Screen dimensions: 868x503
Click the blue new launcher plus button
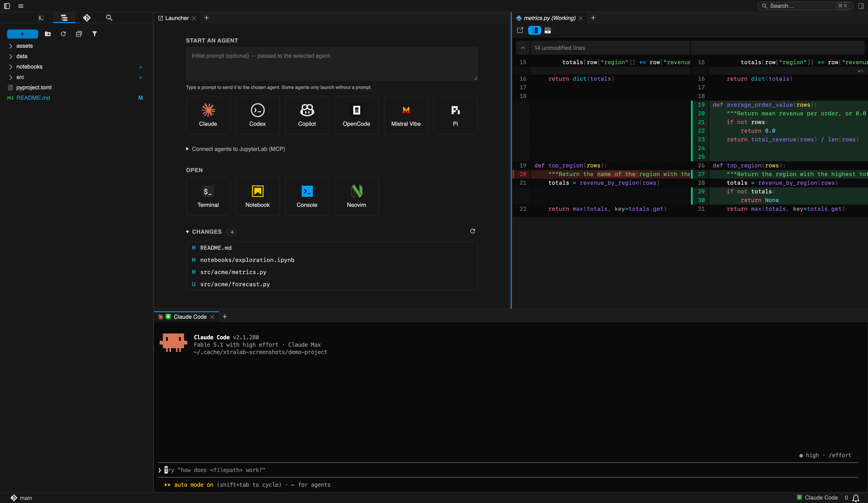pos(22,34)
